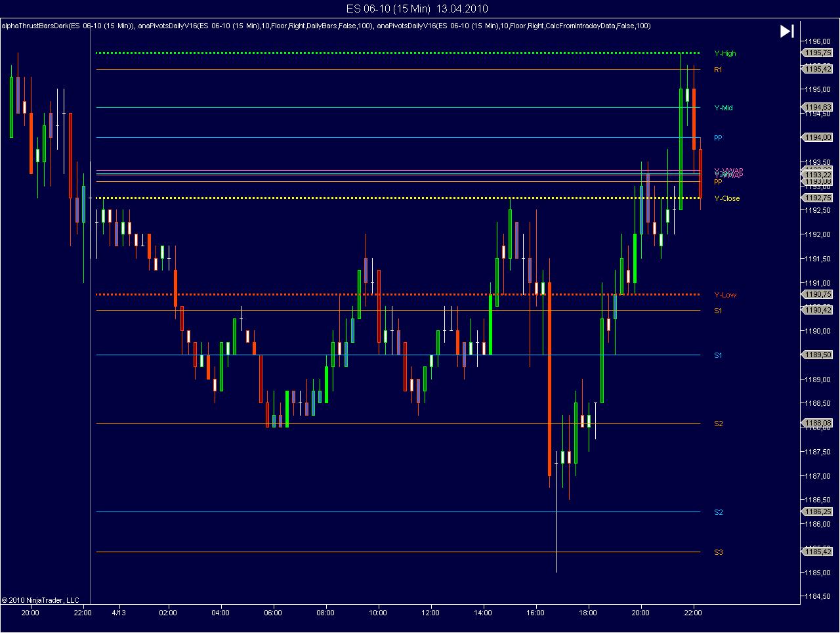Select the 1185,00 price axis label
This screenshot has height=633, width=840.
pyautogui.click(x=818, y=573)
